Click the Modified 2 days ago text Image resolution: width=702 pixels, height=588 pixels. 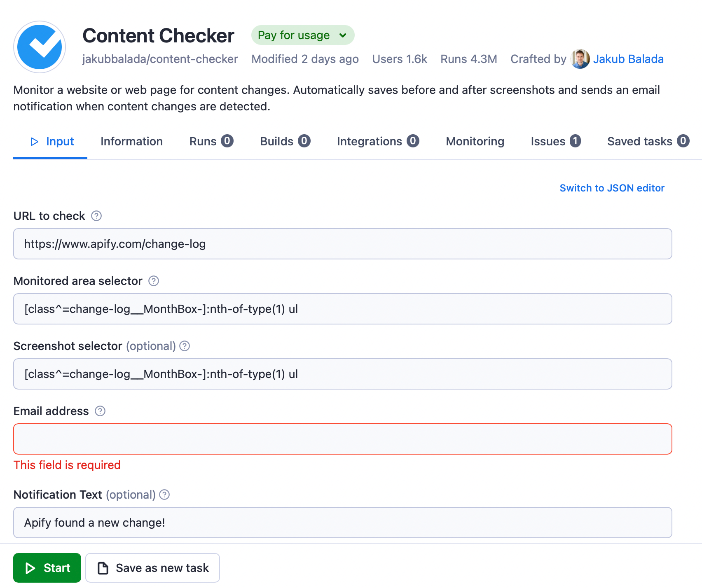click(x=305, y=59)
